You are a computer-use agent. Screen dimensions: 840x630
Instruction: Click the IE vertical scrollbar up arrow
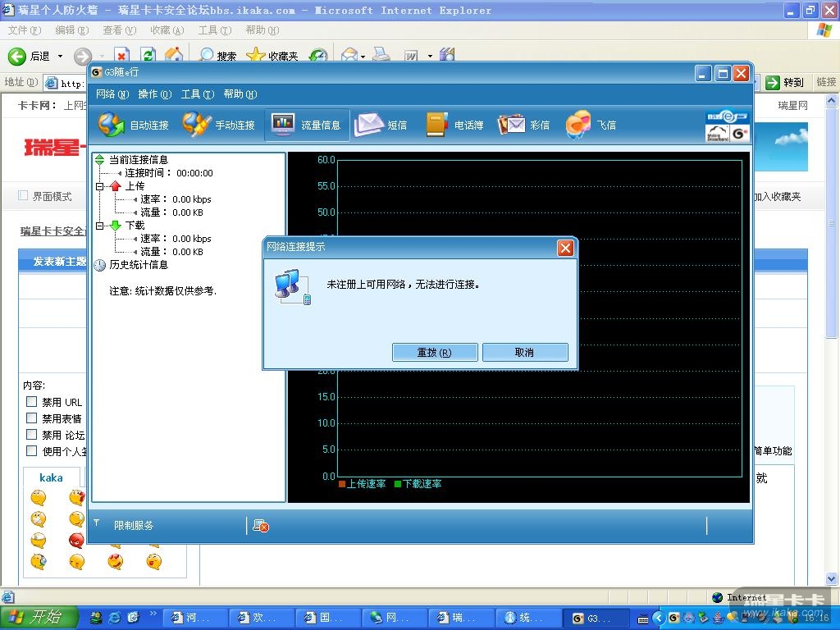[832, 100]
